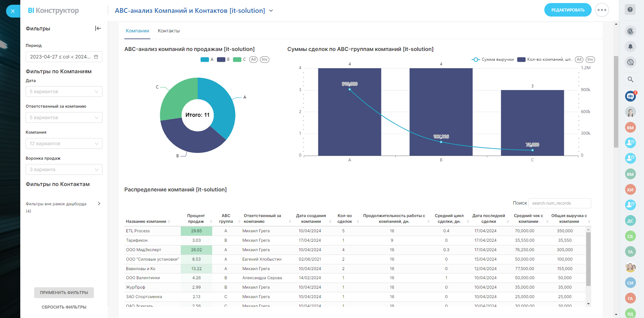This screenshot has width=644, height=318.
Task: Switch to the 'Контакты' tab
Action: [169, 31]
